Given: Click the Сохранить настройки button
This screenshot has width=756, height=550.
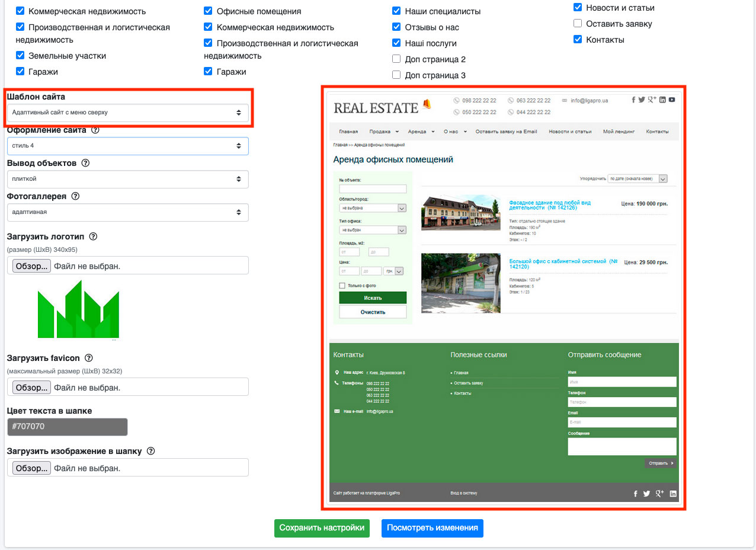Looking at the screenshot, I should [322, 528].
